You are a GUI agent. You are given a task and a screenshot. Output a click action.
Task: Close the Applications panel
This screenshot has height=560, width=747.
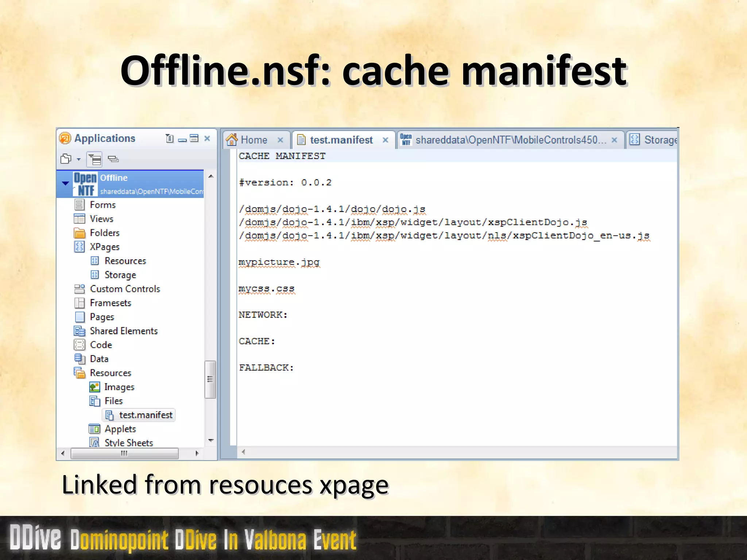click(x=207, y=138)
